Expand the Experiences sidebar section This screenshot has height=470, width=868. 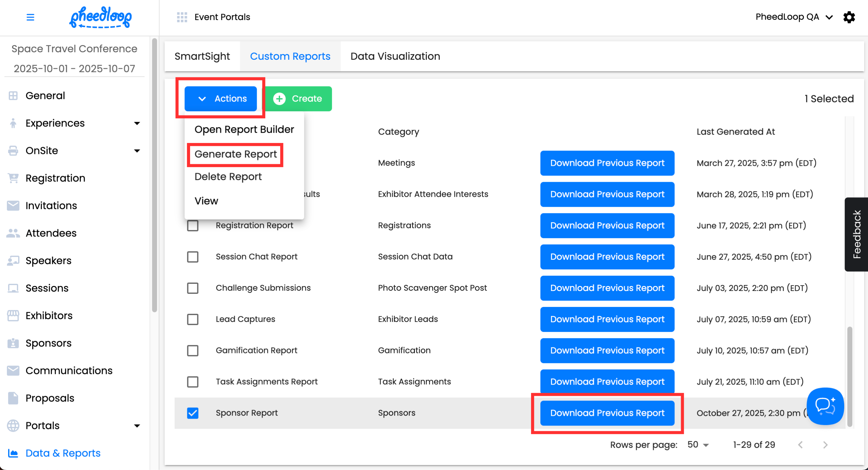tap(137, 123)
